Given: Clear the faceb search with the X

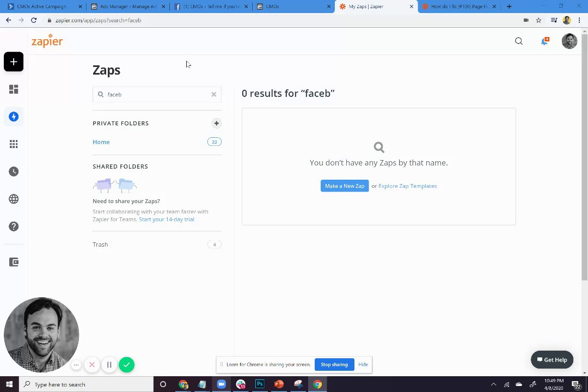Looking at the screenshot, I should pyautogui.click(x=214, y=95).
